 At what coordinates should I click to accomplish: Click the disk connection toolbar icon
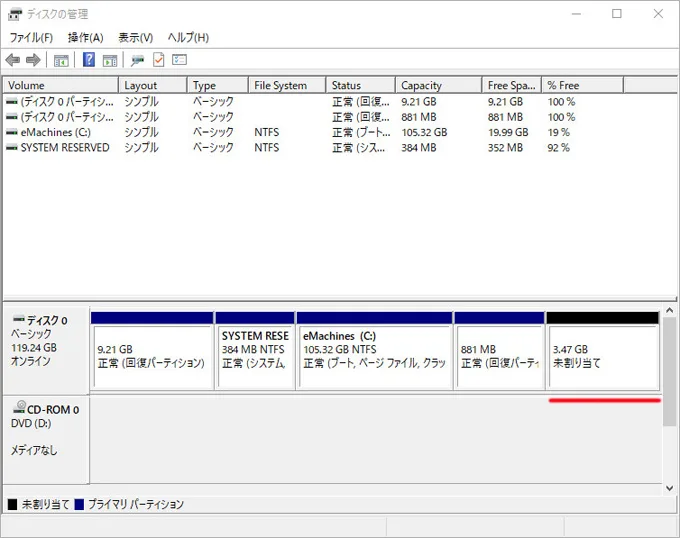click(x=137, y=60)
